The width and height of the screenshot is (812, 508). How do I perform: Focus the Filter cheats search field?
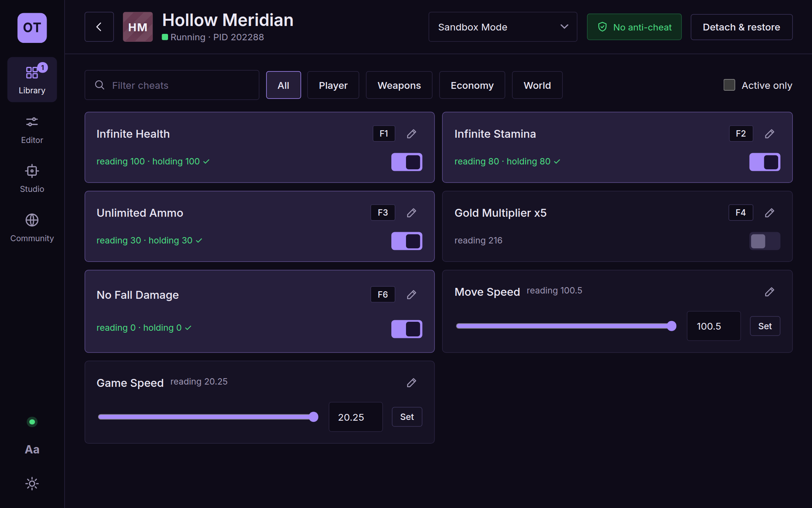coord(172,85)
